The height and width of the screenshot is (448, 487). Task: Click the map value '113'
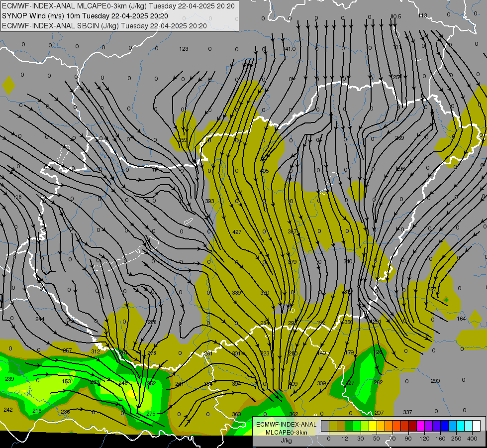(423, 15)
